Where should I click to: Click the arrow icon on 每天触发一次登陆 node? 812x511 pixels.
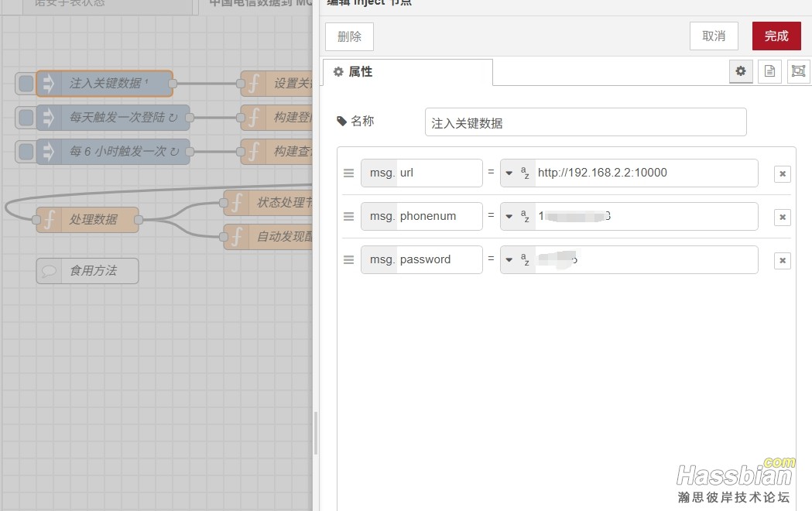pyautogui.click(x=48, y=118)
